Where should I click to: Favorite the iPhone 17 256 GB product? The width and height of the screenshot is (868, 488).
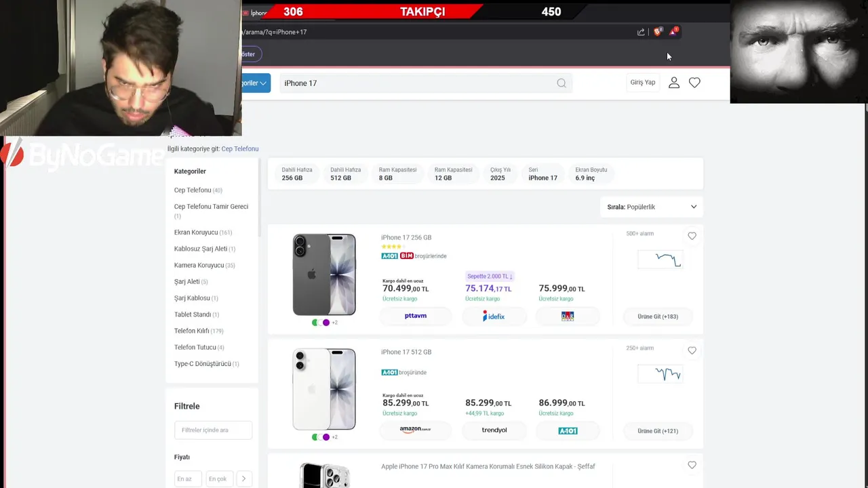coord(692,236)
